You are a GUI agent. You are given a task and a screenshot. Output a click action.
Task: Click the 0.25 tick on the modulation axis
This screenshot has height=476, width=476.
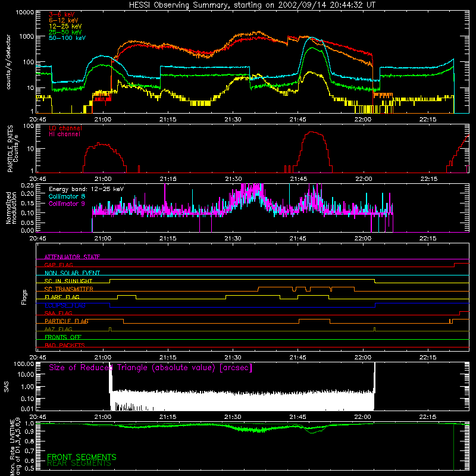click(27, 186)
